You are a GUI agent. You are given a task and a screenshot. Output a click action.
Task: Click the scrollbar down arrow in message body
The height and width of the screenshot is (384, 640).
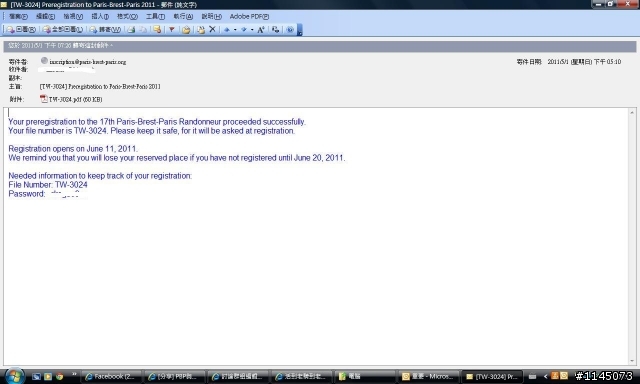click(632, 361)
